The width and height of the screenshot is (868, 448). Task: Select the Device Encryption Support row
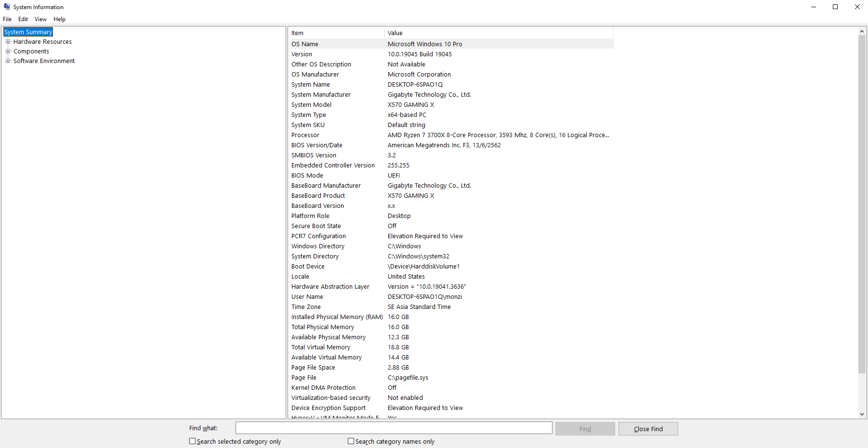pos(451,408)
